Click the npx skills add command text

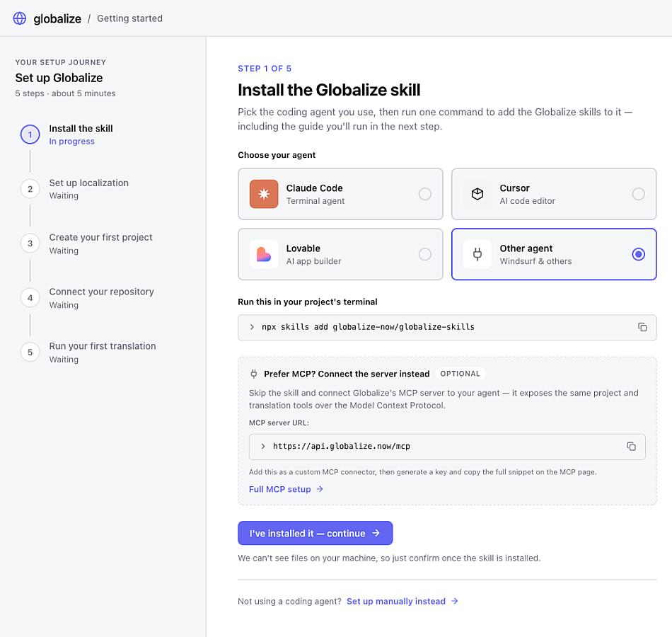pyautogui.click(x=368, y=327)
